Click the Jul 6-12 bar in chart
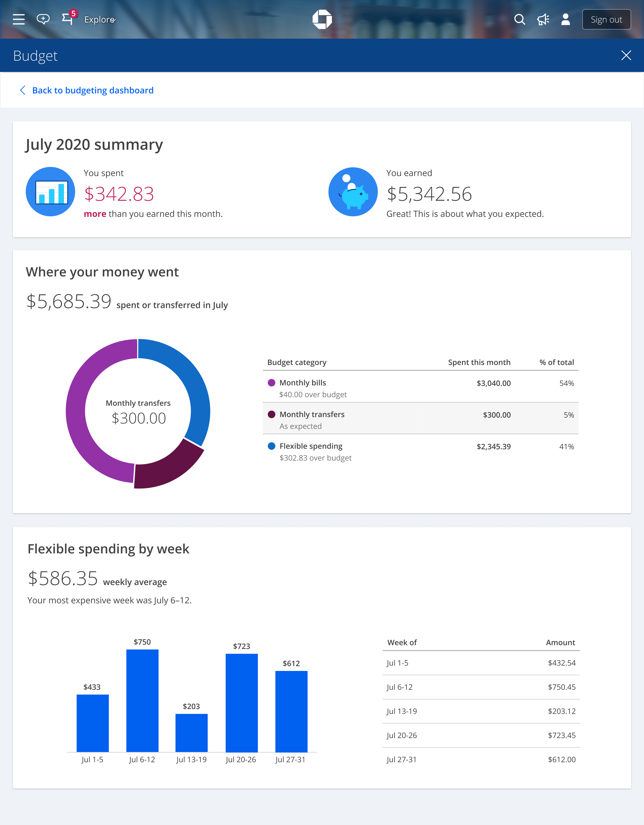Screen dimensions: 644x825 click(142, 701)
